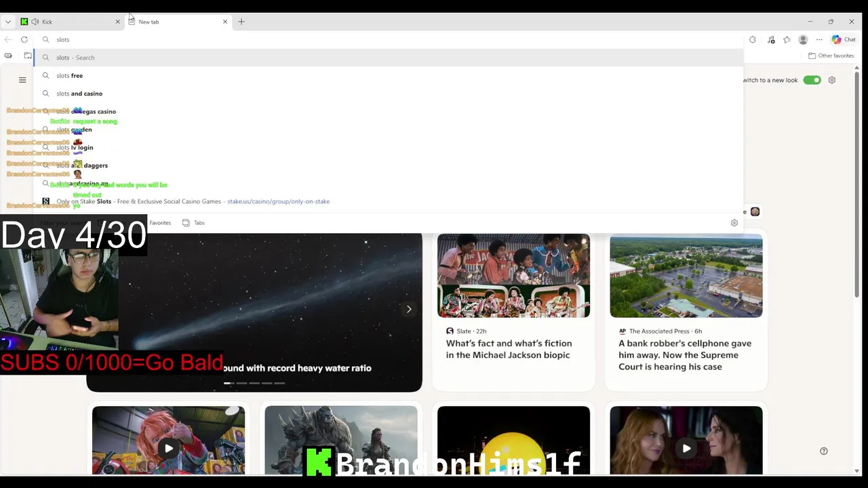868x488 pixels.
Task: Mute audio on the Kick tab
Action: click(x=35, y=22)
